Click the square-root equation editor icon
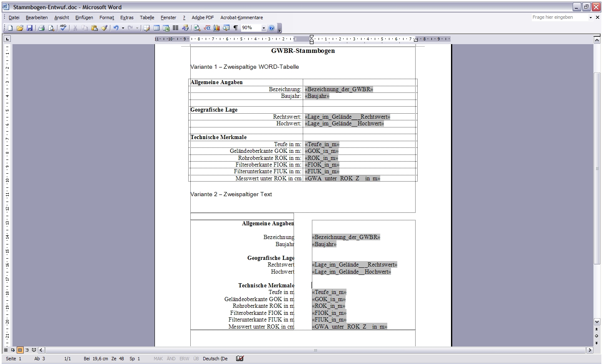Image resolution: width=603 pixels, height=364 pixels. pos(207,28)
